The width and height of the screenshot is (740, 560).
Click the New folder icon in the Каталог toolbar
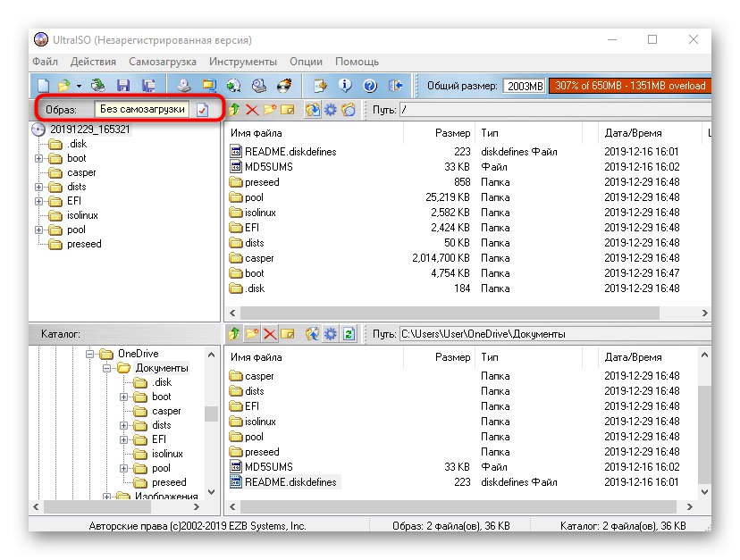pyautogui.click(x=252, y=334)
